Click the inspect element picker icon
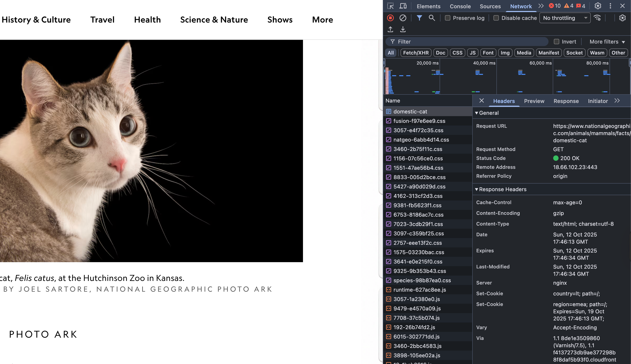 coord(390,6)
